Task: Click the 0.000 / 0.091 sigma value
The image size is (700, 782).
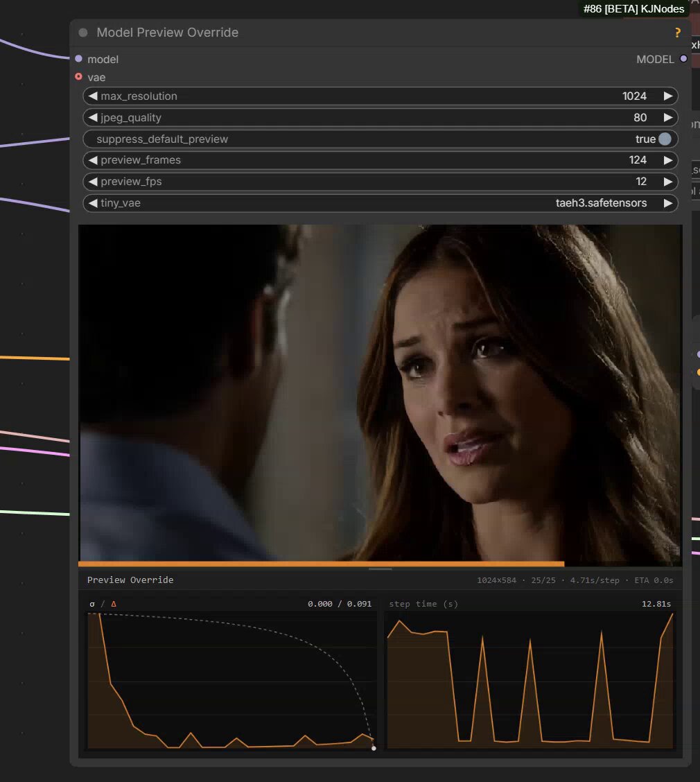Action: point(340,604)
